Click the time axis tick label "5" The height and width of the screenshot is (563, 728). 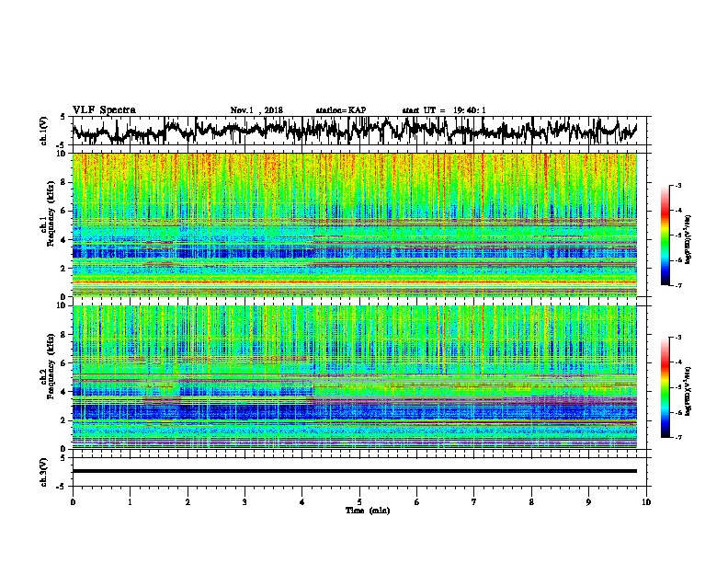[x=359, y=502]
